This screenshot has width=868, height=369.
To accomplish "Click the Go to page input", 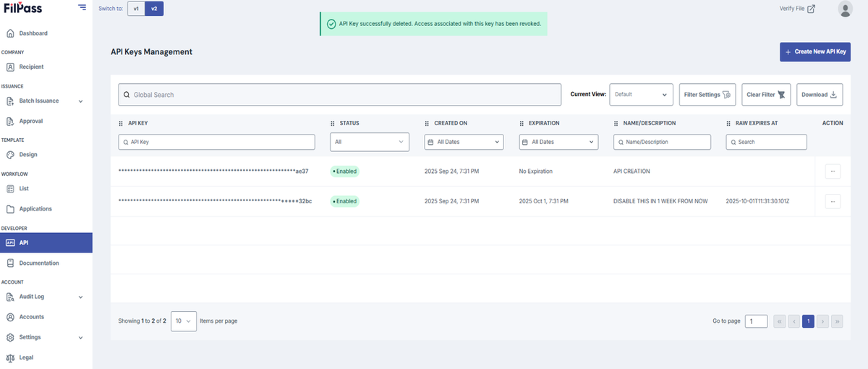I will [x=756, y=321].
